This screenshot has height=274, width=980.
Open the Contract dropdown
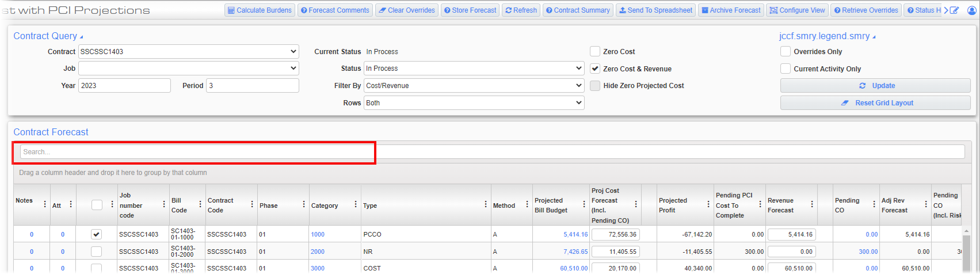tap(189, 51)
